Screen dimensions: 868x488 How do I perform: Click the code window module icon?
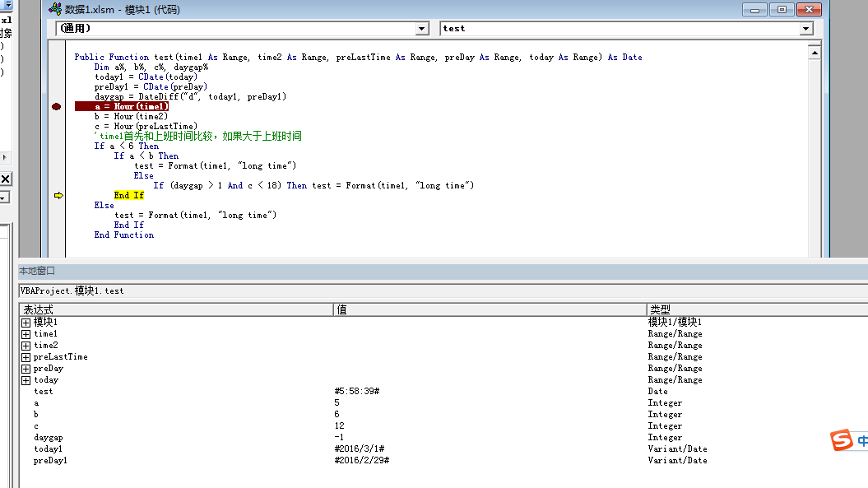(55, 10)
